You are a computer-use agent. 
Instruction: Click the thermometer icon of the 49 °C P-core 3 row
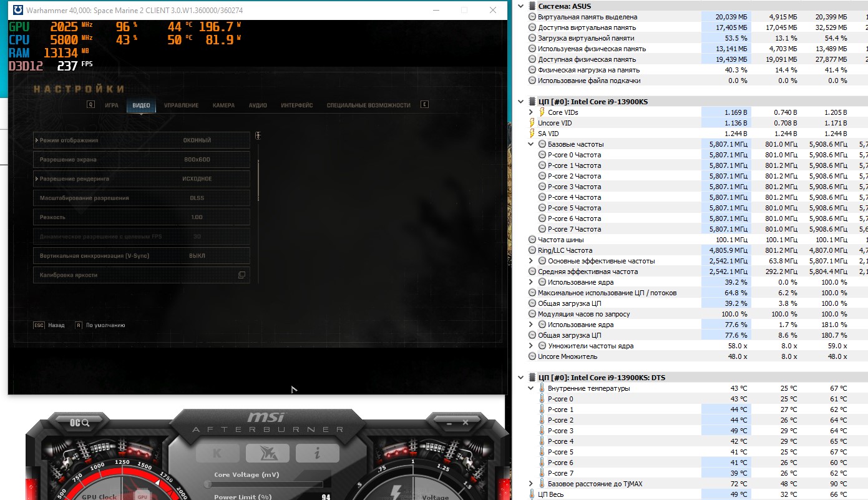pyautogui.click(x=542, y=431)
